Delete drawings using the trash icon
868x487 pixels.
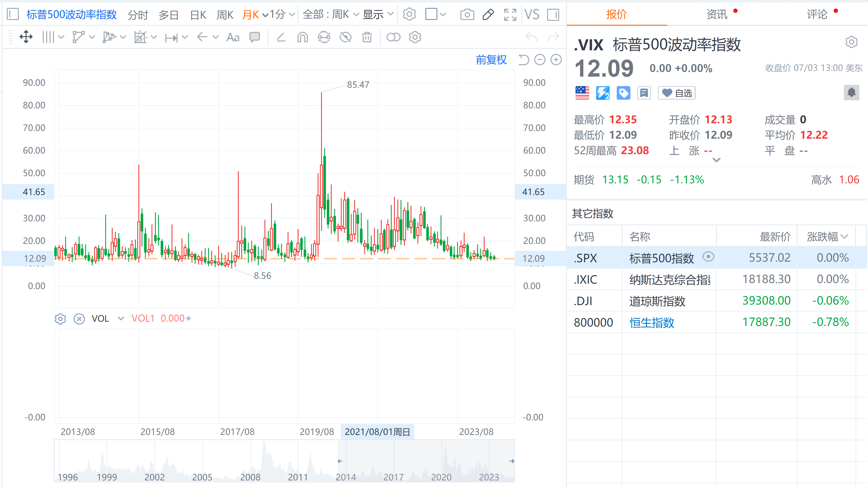pyautogui.click(x=367, y=37)
